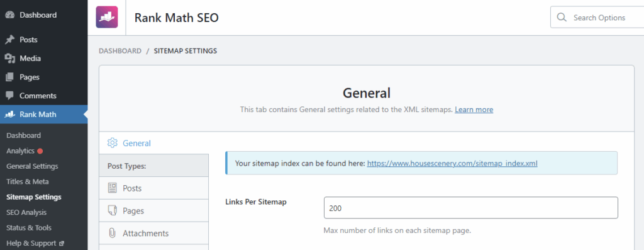Click the Media icon in sidebar

10,59
